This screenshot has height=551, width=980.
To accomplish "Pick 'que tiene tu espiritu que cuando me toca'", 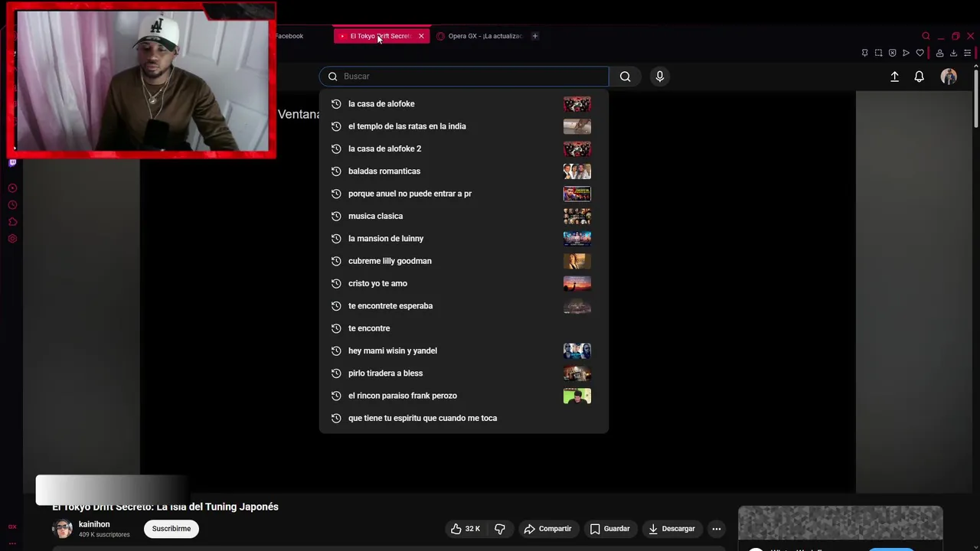I will click(464, 418).
